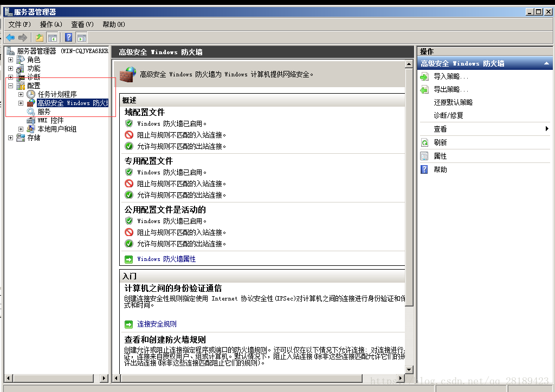Toggle the Show/Hide action pane icon
Image resolution: width=555 pixels, height=392 pixels.
pos(82,37)
